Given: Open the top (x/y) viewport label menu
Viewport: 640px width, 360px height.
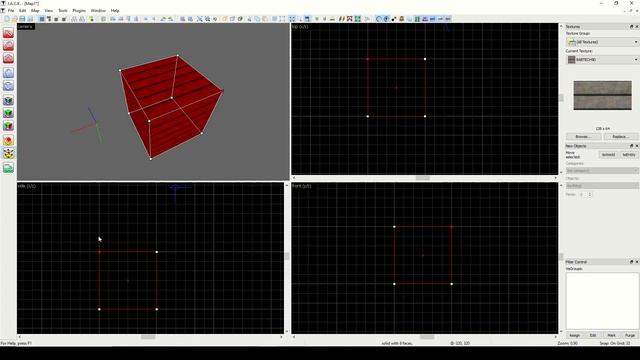Looking at the screenshot, I should click(300, 27).
